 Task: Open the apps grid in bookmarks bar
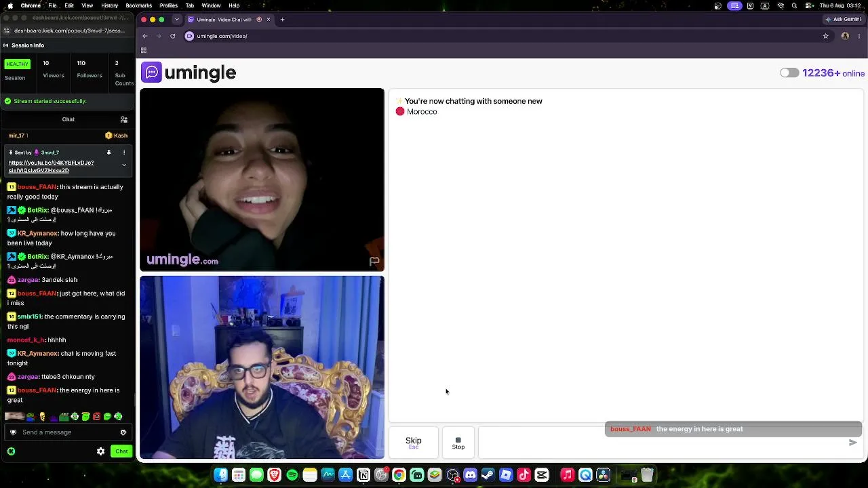tap(144, 50)
